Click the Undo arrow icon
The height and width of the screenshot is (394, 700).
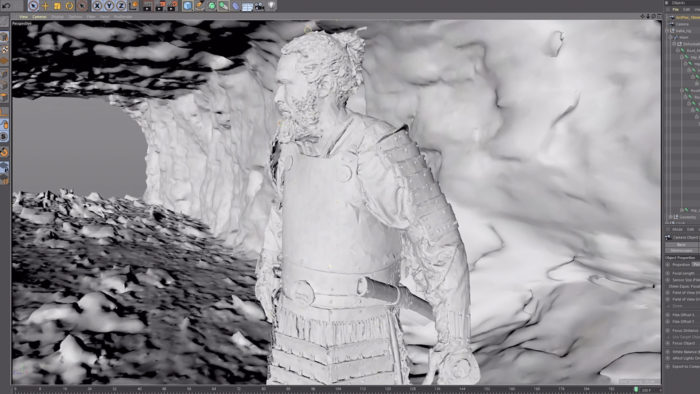(x=6, y=6)
